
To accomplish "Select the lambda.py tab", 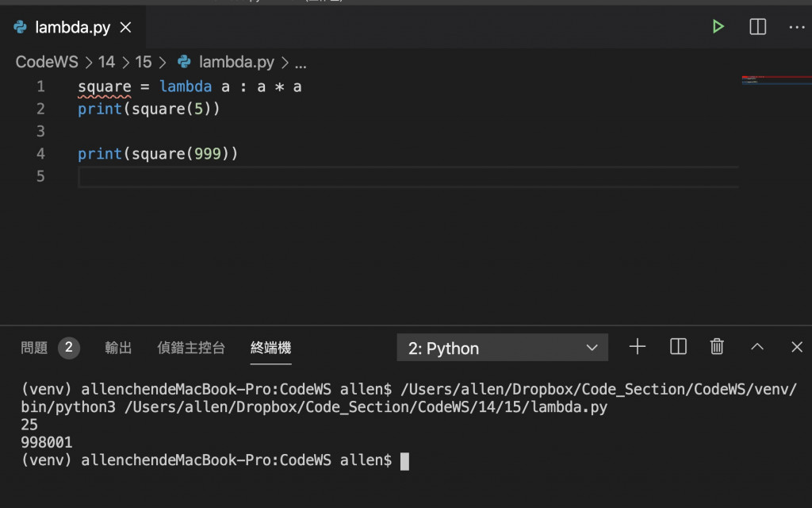I will click(72, 28).
